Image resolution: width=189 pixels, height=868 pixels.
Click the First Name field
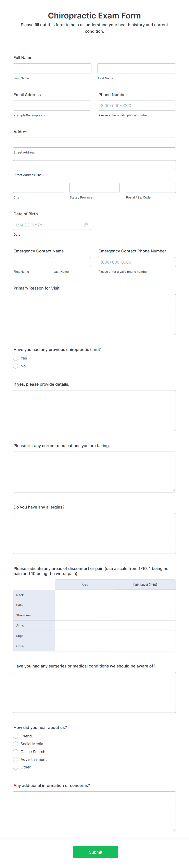(52, 68)
